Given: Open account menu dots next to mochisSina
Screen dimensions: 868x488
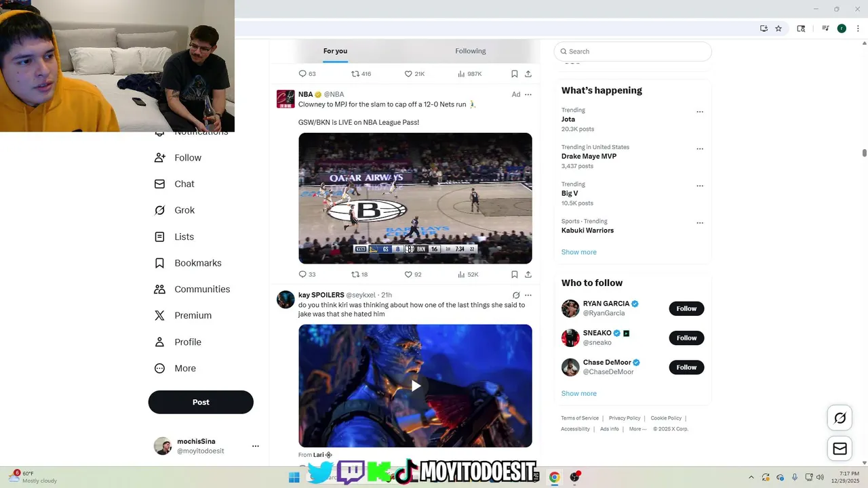Looking at the screenshot, I should click(x=256, y=446).
